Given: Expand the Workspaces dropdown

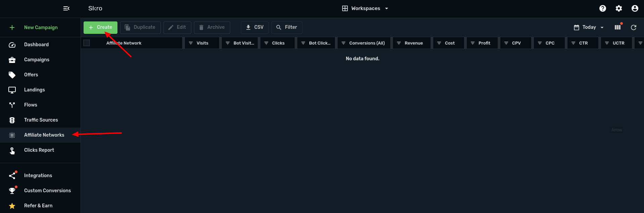Looking at the screenshot, I should pos(365,8).
